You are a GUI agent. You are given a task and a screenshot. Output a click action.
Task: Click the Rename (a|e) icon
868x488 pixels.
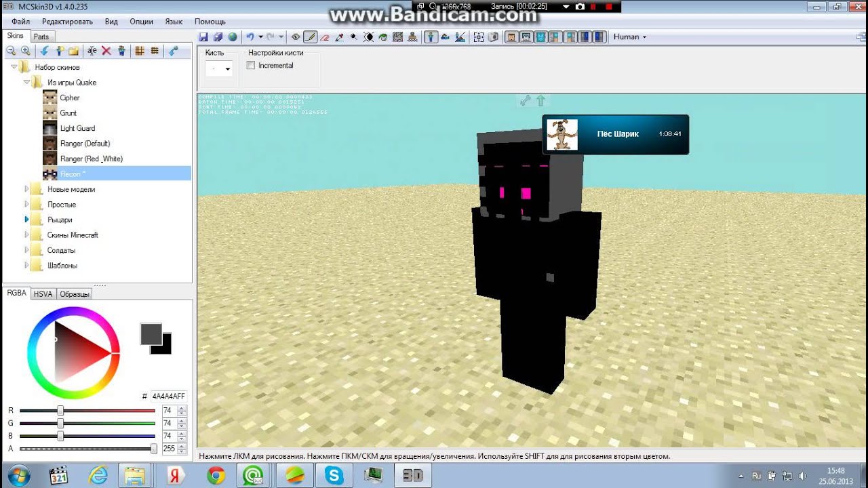click(92, 51)
